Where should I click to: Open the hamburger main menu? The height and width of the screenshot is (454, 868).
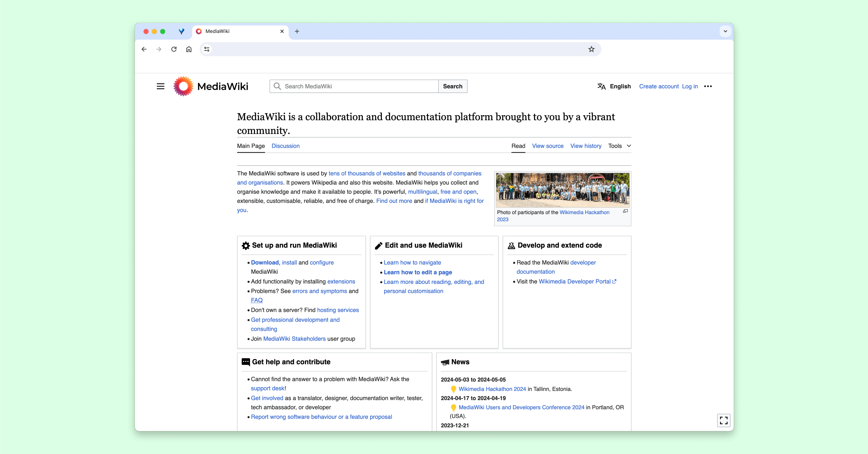160,86
